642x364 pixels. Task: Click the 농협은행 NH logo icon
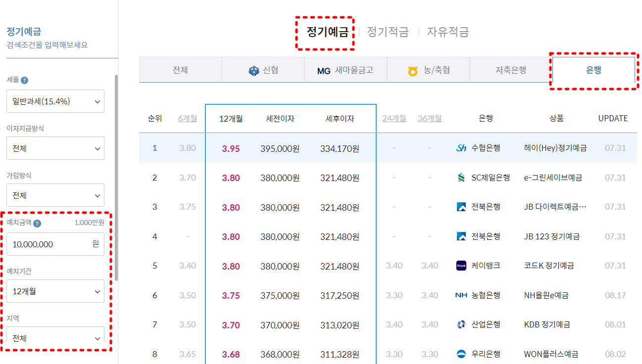461,295
